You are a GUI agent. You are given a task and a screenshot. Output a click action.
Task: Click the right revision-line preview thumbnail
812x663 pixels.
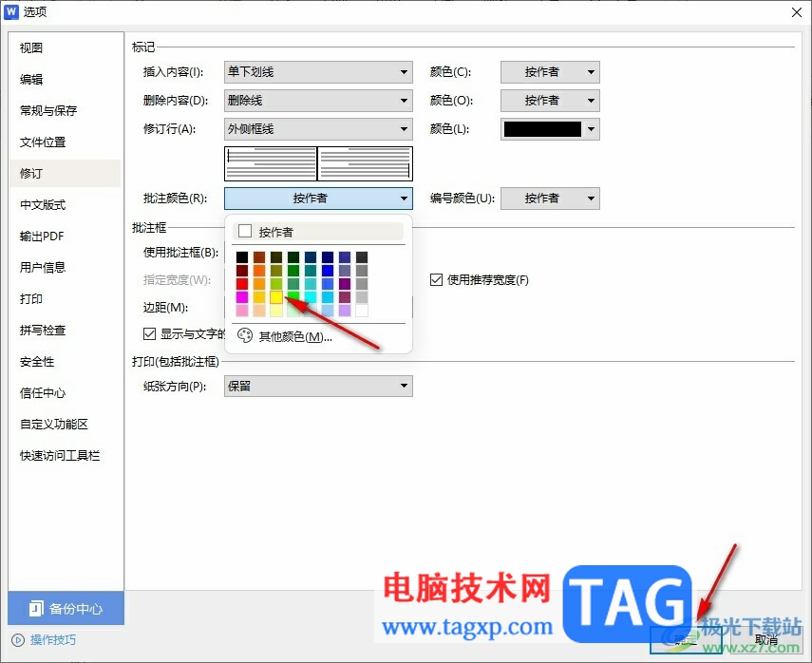click(x=365, y=163)
